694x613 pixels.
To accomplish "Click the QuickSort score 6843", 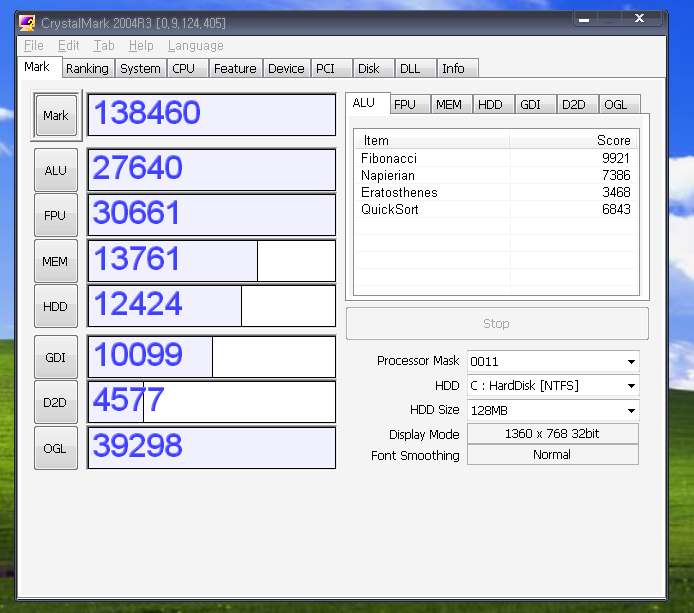I will click(616, 209).
